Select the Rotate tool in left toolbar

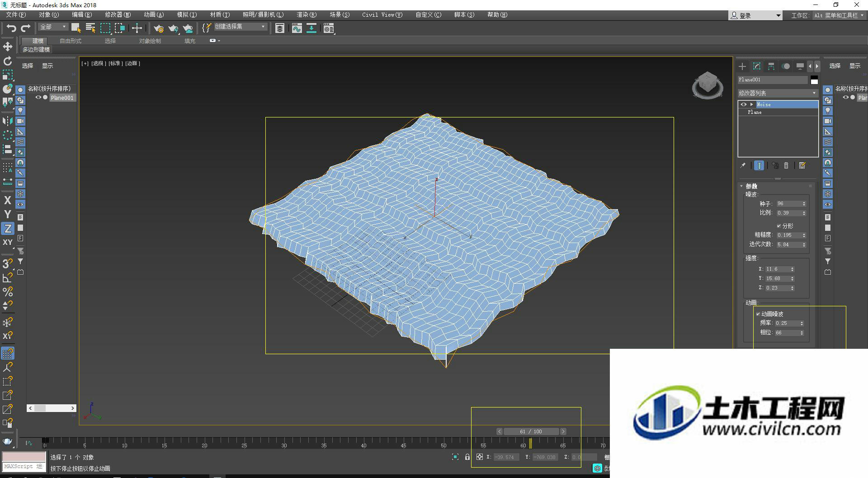pyautogui.click(x=8, y=61)
